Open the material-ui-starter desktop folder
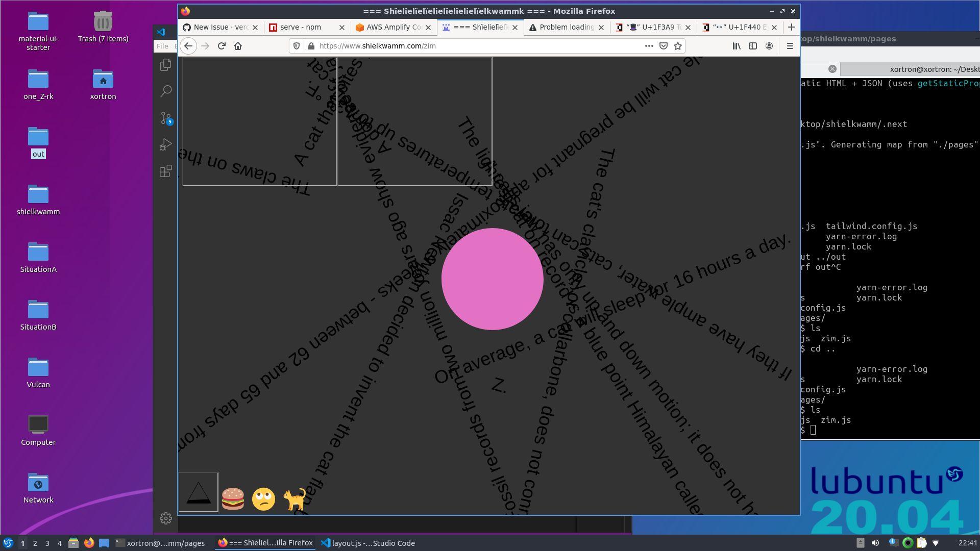980x551 pixels. point(38,31)
